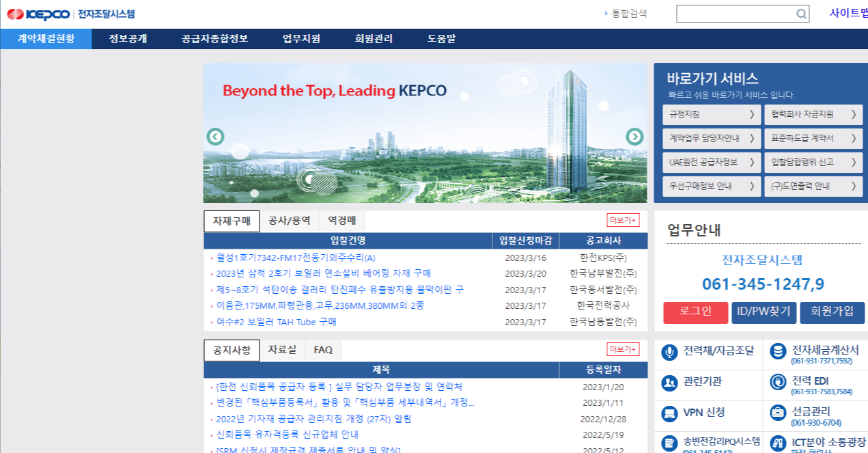Open the 계약업무 담당자안내 shortcut
This screenshot has width=868, height=453.
pos(712,139)
